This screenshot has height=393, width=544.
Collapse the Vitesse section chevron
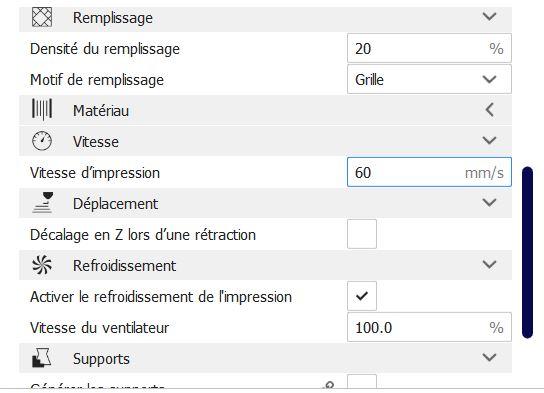(489, 140)
